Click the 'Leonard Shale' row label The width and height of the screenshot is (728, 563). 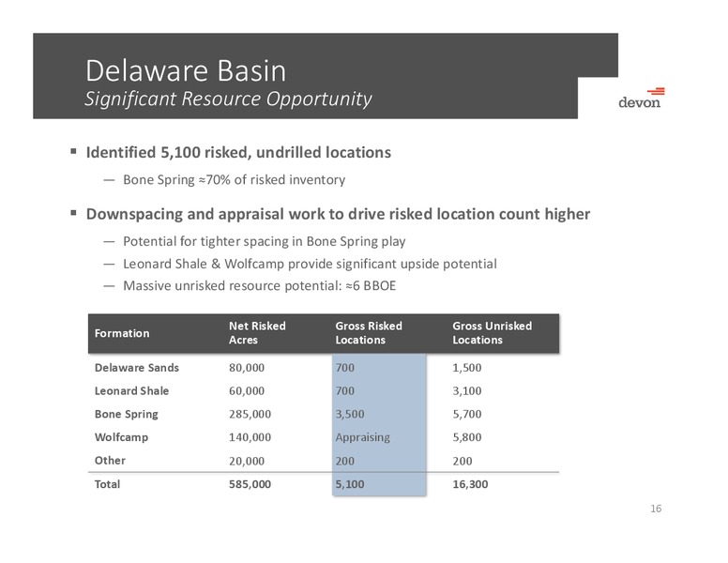tap(131, 390)
